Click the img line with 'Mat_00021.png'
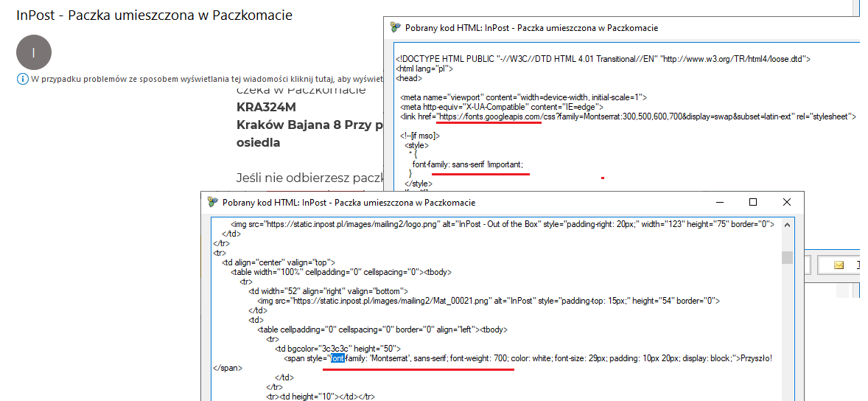868x401 pixels. 489,301
